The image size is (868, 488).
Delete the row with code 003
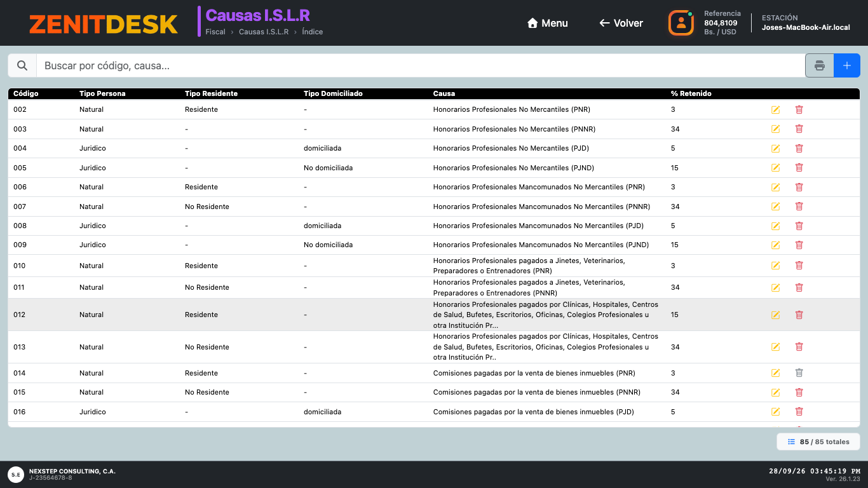799,129
